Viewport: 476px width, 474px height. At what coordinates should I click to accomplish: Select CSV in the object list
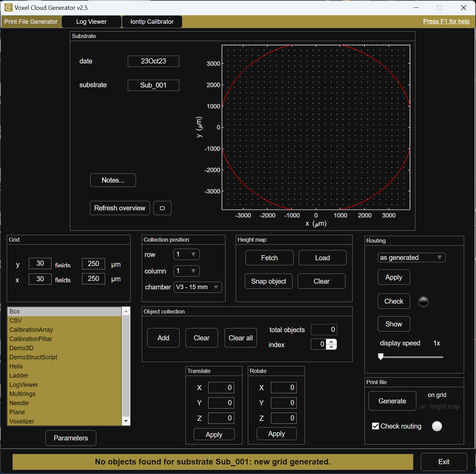pyautogui.click(x=64, y=321)
